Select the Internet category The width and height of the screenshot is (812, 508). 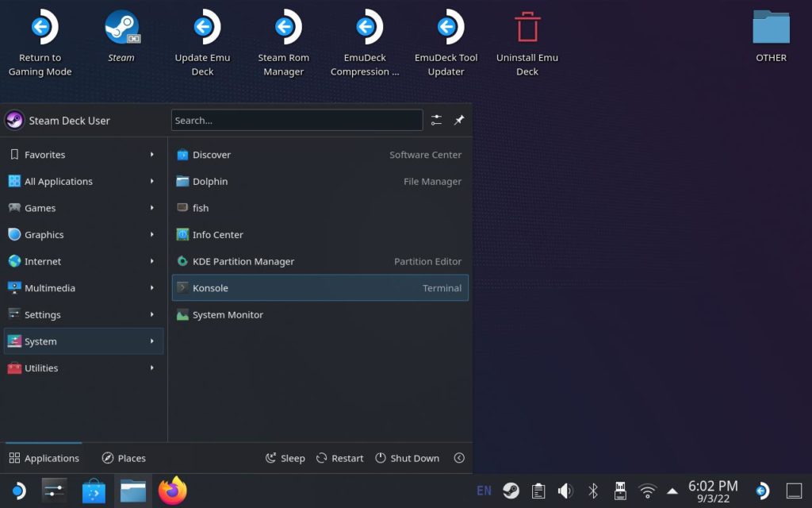83,261
